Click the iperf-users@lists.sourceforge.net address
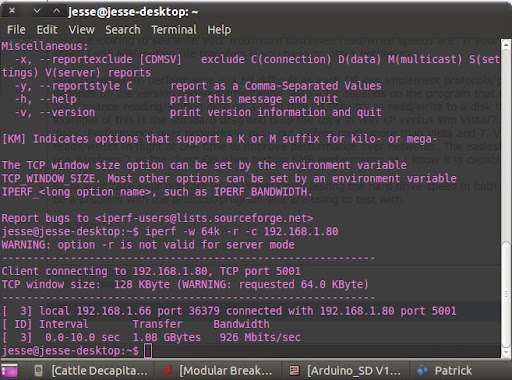The image size is (512, 380). tap(204, 218)
